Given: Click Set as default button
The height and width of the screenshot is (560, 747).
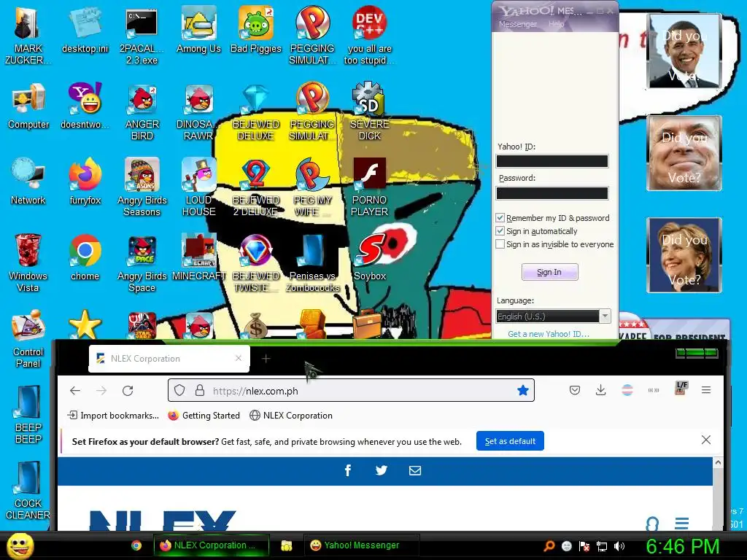Looking at the screenshot, I should [x=510, y=441].
